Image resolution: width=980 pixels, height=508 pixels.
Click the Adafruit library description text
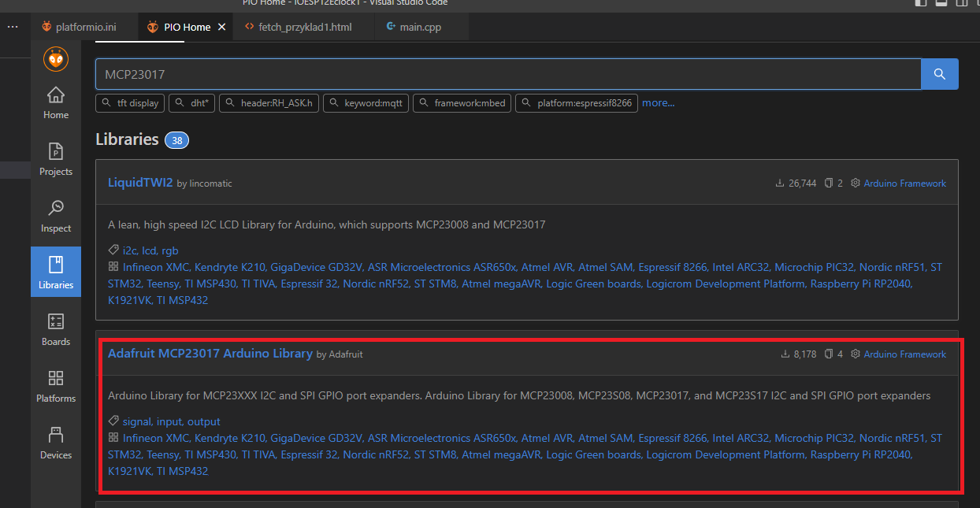[519, 395]
